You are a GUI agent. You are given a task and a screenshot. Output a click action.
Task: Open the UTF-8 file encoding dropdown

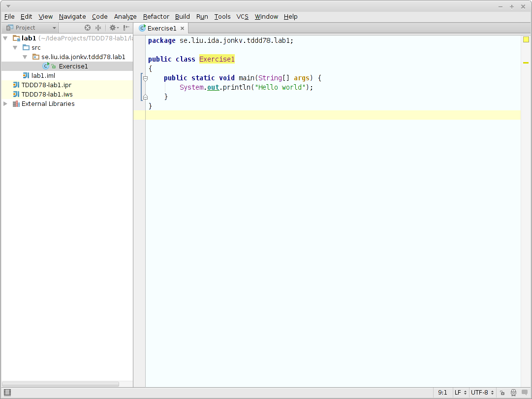(482, 393)
